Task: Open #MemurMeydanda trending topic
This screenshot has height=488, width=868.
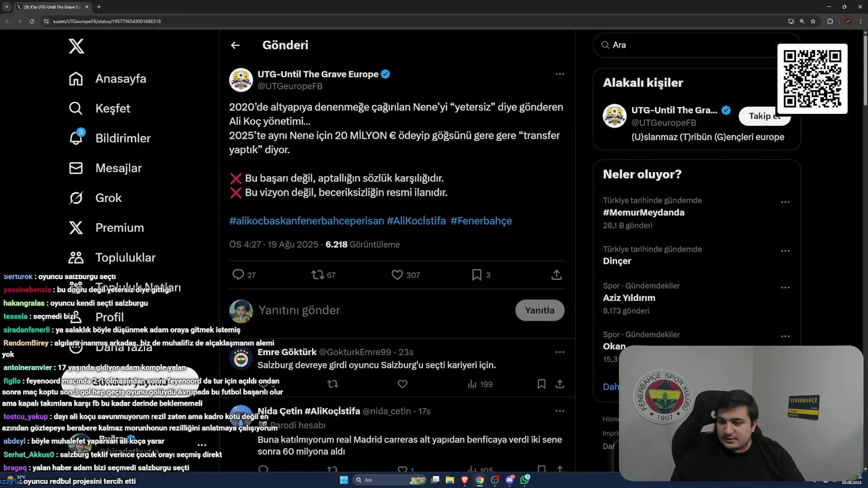Action: pyautogui.click(x=644, y=212)
